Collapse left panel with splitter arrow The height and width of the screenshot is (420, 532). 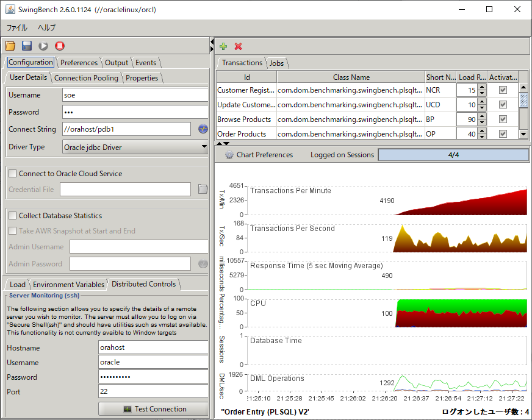[x=212, y=43]
